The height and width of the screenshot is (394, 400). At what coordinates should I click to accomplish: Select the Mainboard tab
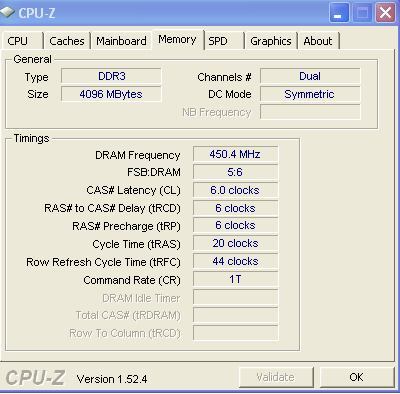pos(121,41)
